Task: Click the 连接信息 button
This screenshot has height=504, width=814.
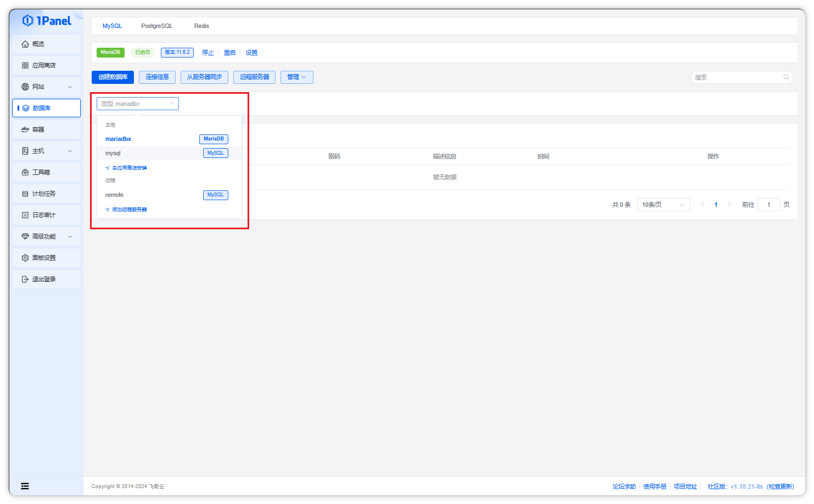Action: coord(157,77)
